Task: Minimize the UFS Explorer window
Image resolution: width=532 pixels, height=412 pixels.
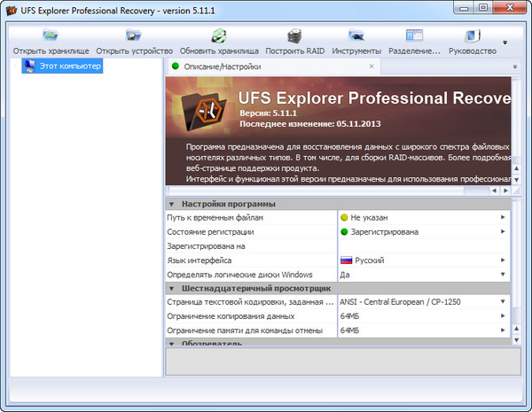Action: click(x=464, y=8)
